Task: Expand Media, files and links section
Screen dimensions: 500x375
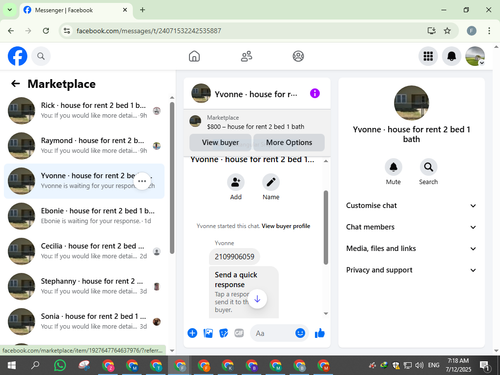Action: (x=411, y=248)
